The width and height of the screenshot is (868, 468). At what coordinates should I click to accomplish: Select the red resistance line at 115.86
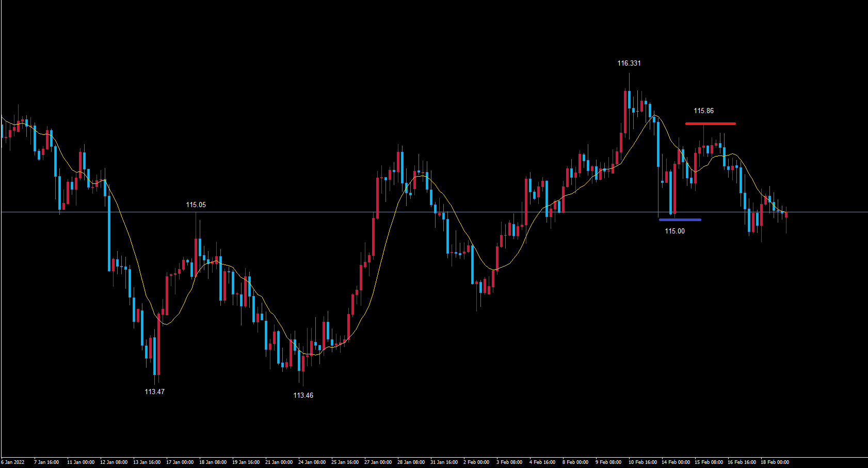[710, 123]
